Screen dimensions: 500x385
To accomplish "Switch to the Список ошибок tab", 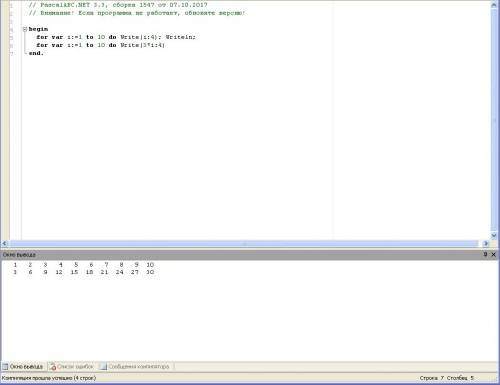I will 72,367.
